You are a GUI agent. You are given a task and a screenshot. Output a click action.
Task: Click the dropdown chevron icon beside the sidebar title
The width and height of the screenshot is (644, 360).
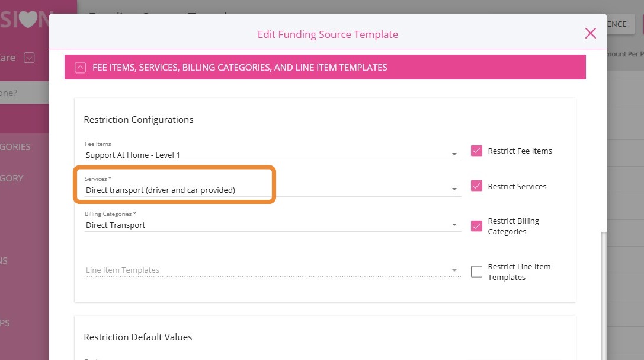pos(29,58)
